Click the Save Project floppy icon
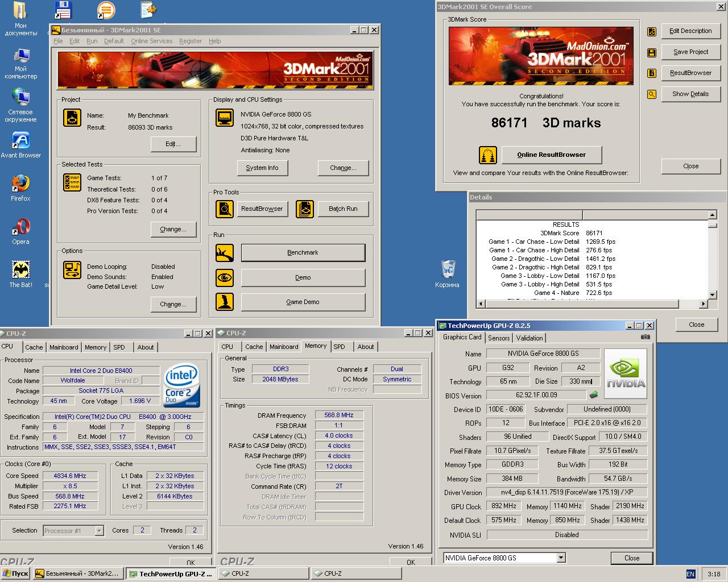728x582 pixels. pyautogui.click(x=652, y=53)
